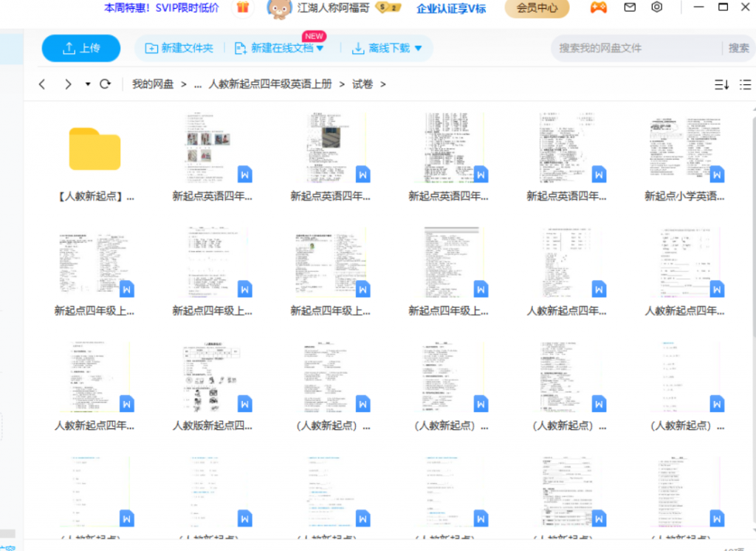Select the 人教版新起点四 document

pos(213,387)
